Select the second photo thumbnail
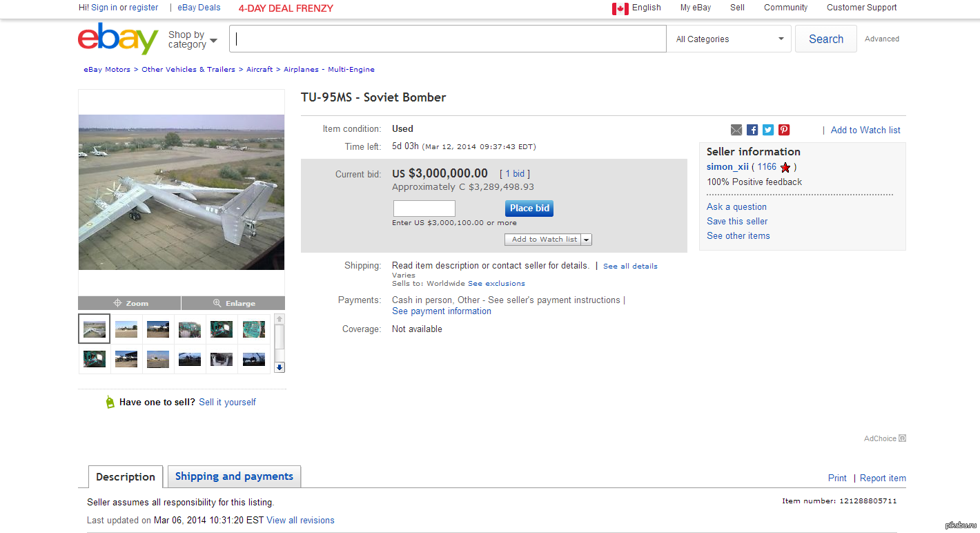Screen dimensions: 980x533 126,329
